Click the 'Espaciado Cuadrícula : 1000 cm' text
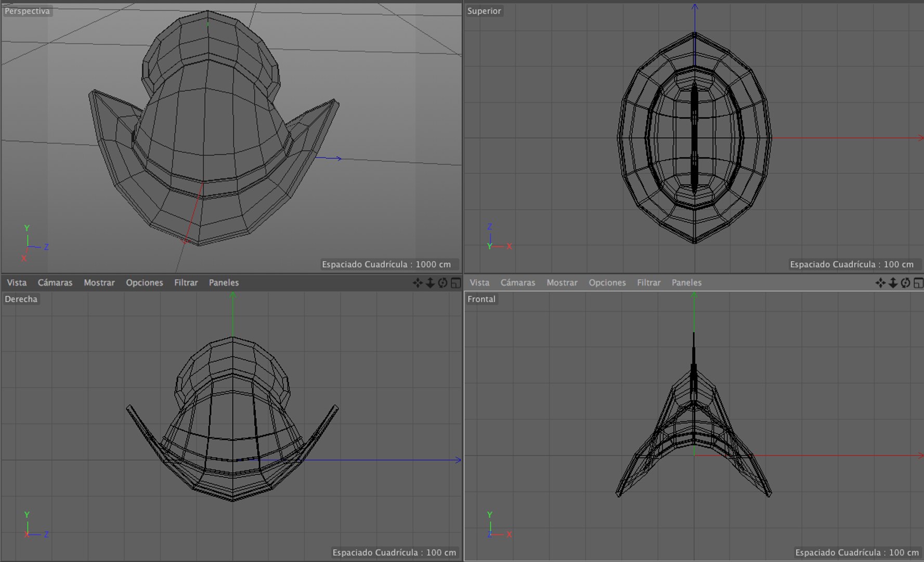Image resolution: width=924 pixels, height=562 pixels. 386,264
